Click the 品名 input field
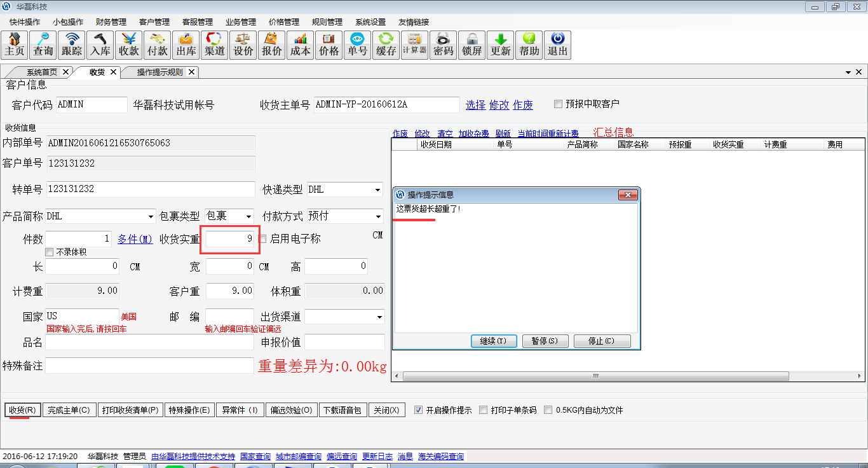 pyautogui.click(x=149, y=342)
